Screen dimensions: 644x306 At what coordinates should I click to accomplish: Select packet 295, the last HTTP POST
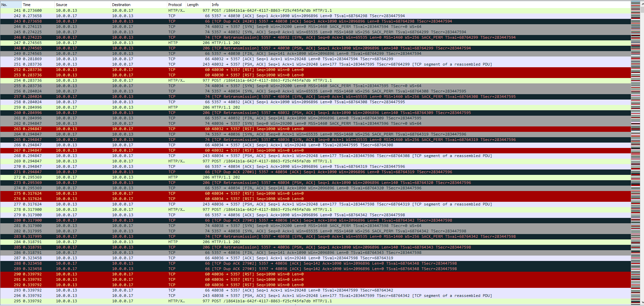pyautogui.click(x=236, y=301)
